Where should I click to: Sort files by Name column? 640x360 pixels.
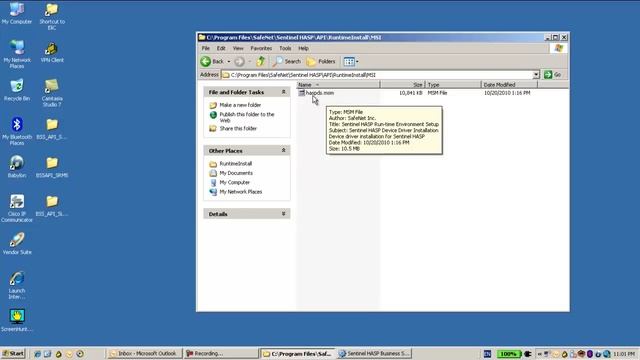click(338, 84)
